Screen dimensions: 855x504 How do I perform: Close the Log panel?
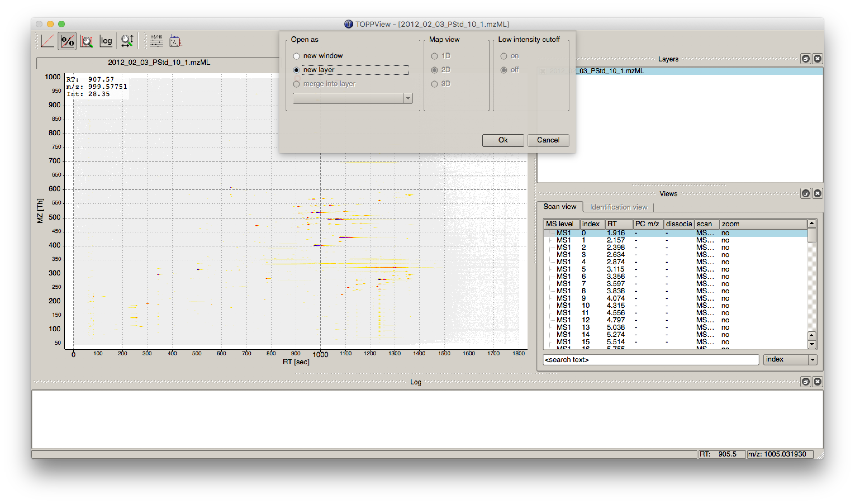(x=817, y=382)
